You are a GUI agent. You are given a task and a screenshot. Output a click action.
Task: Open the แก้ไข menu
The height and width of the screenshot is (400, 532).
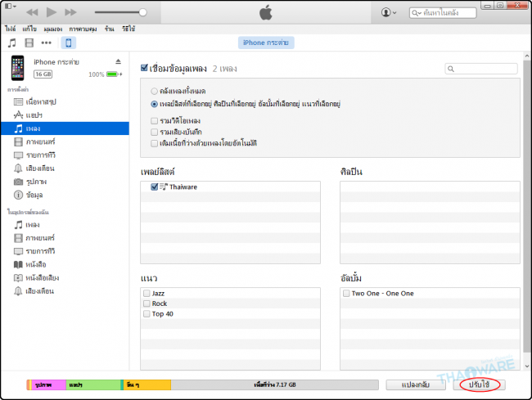click(29, 29)
